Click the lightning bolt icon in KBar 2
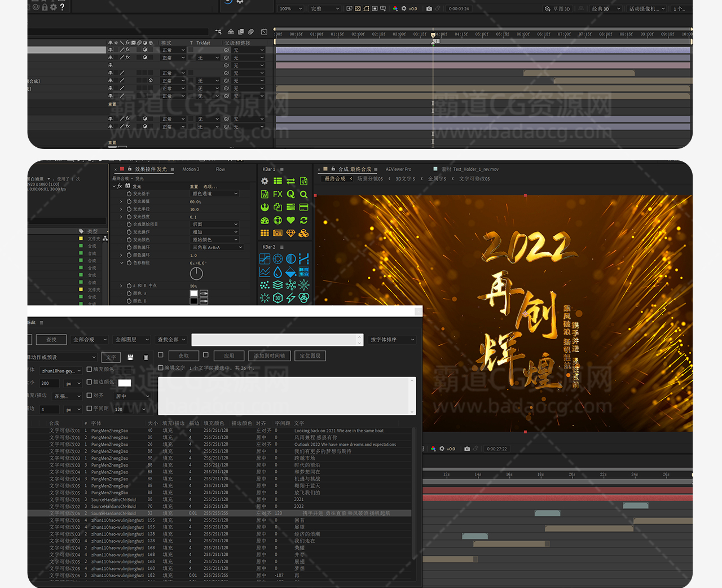 tap(290, 298)
